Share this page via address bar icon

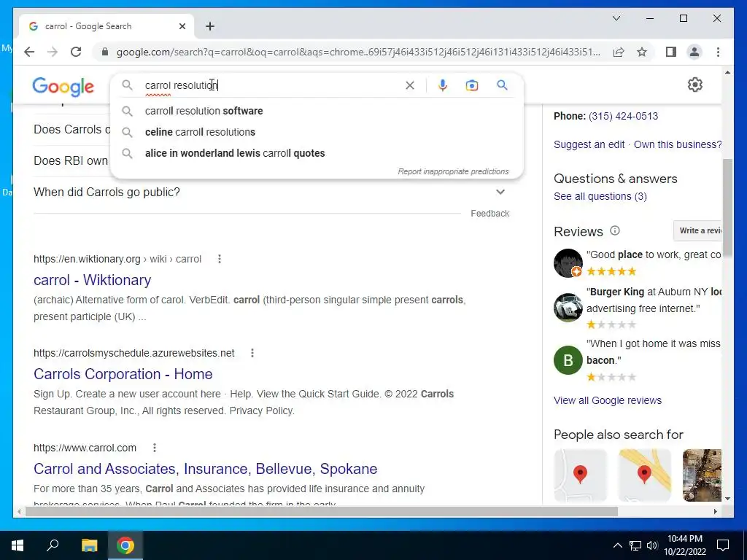pos(619,52)
